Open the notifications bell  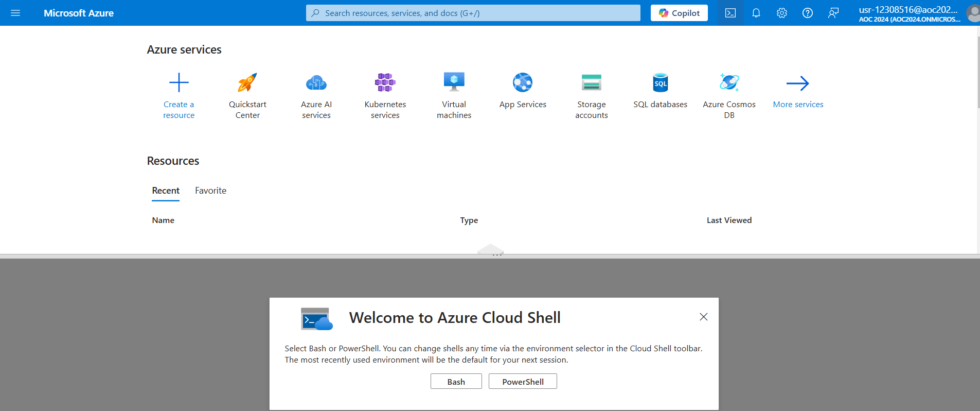[x=756, y=13]
